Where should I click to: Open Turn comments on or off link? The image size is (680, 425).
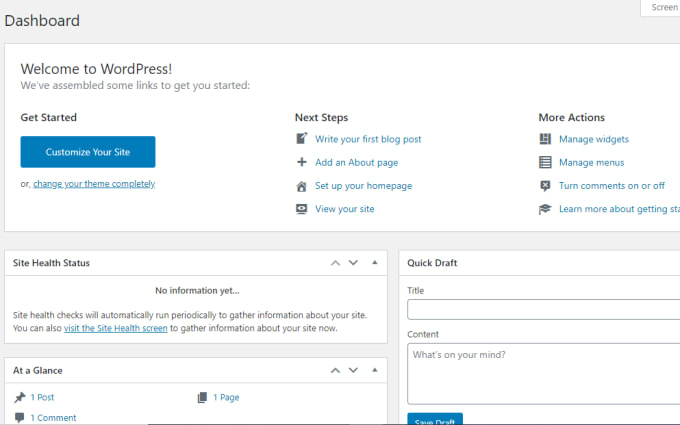pos(612,186)
